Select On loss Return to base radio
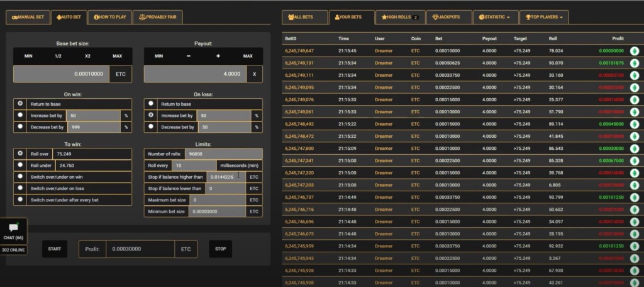The height and width of the screenshot is (287, 644). (151, 104)
